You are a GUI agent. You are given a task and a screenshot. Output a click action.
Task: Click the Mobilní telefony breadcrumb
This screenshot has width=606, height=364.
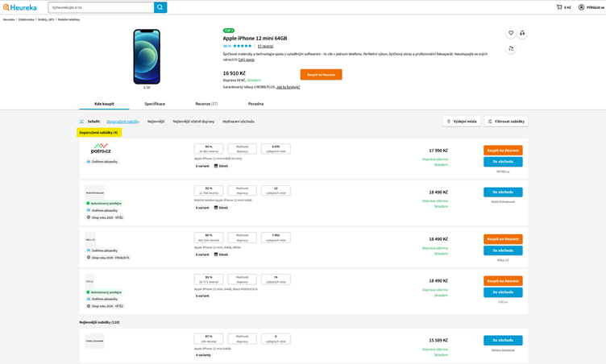coord(68,19)
